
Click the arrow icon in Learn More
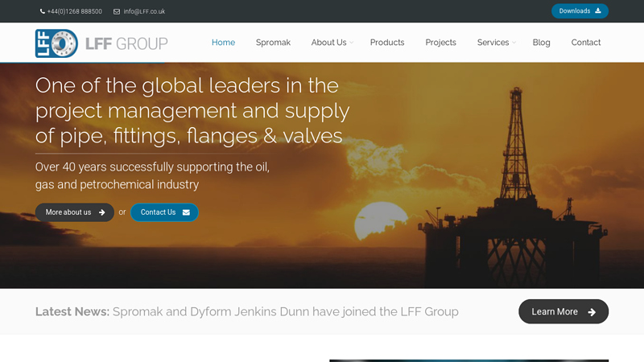click(x=592, y=312)
